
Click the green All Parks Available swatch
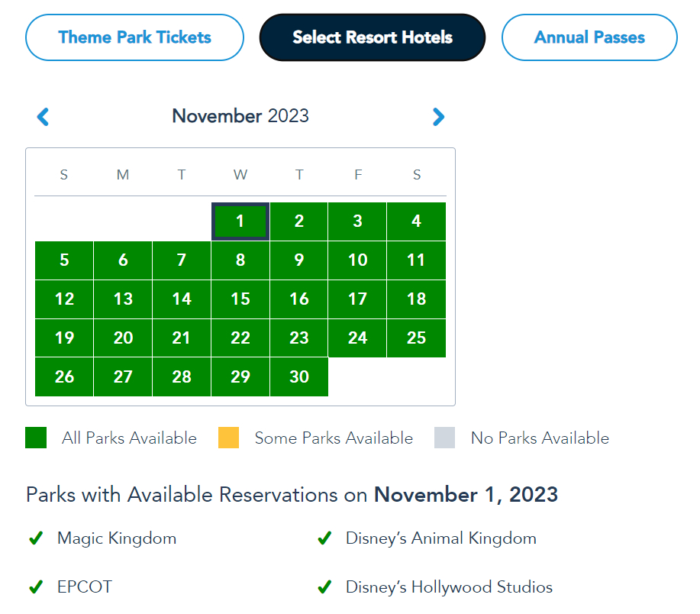click(x=36, y=438)
